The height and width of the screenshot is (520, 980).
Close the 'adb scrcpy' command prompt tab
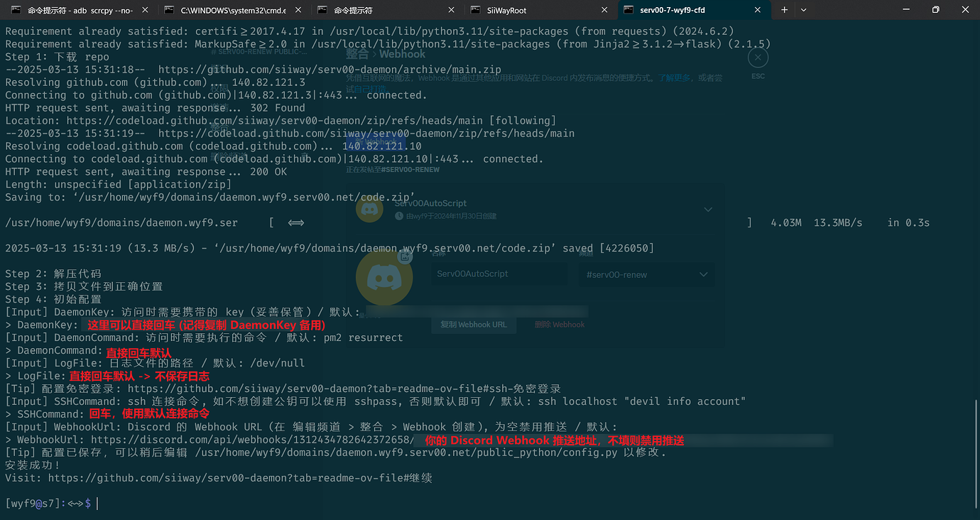[145, 10]
